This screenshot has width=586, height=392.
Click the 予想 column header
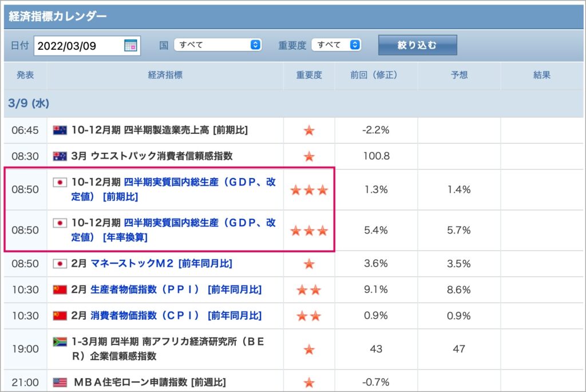point(459,75)
